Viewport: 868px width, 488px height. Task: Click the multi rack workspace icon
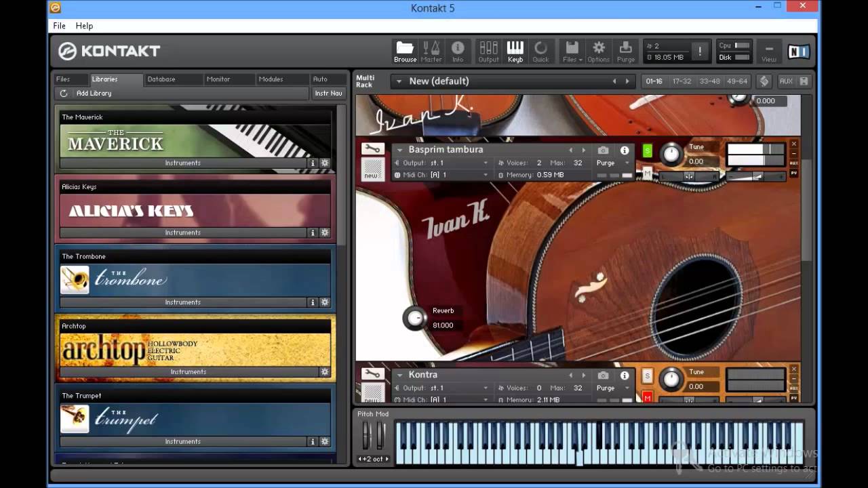click(x=764, y=81)
